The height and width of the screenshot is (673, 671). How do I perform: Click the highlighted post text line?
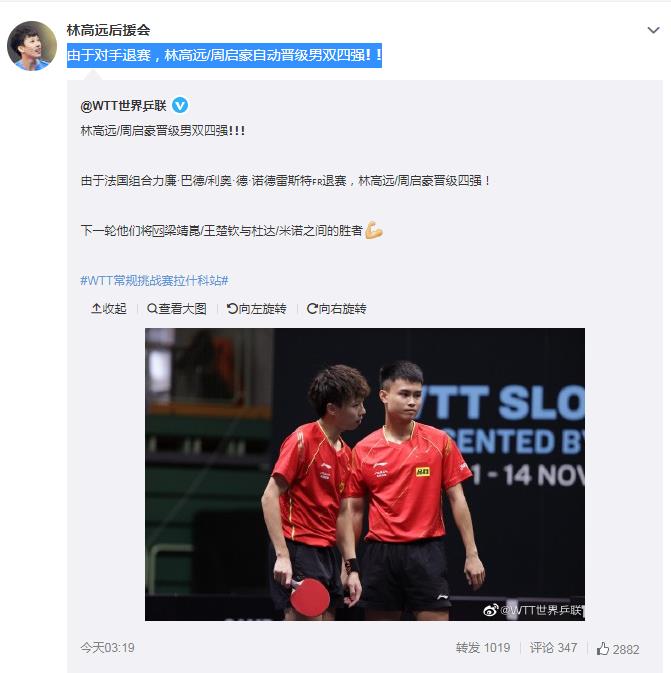pos(224,55)
